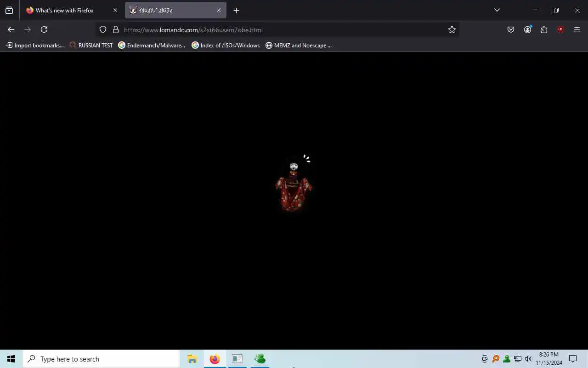Open green person tray icon
588x368 pixels.
click(x=507, y=359)
